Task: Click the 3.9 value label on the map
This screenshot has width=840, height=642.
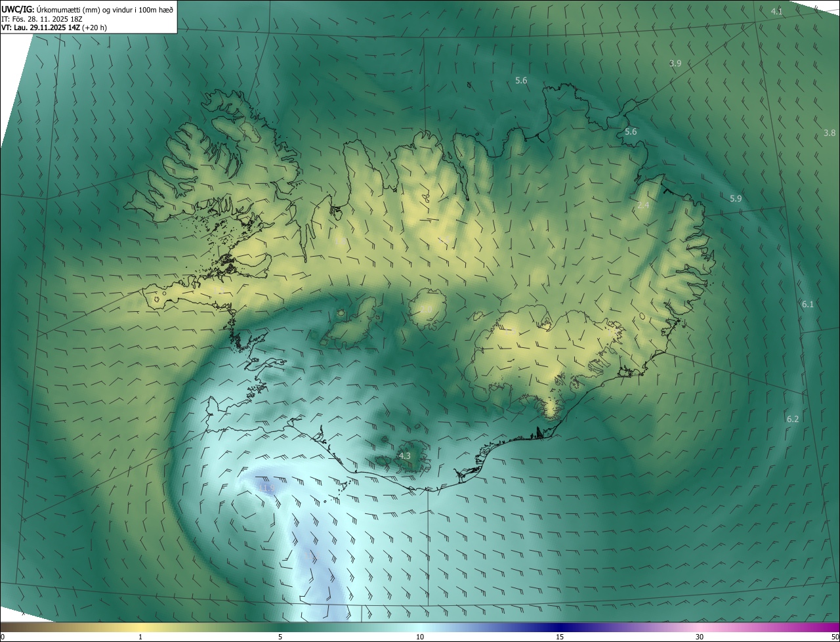Action: [x=675, y=63]
